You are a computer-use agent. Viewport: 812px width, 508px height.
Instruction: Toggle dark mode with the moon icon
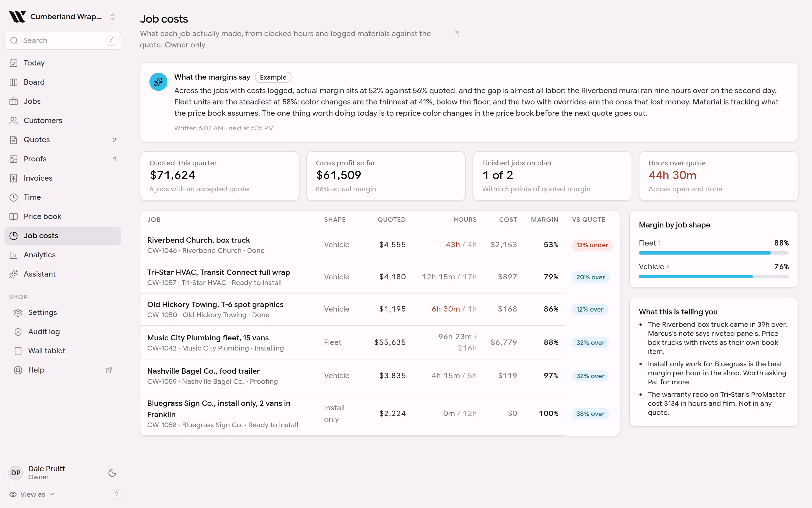tap(112, 473)
